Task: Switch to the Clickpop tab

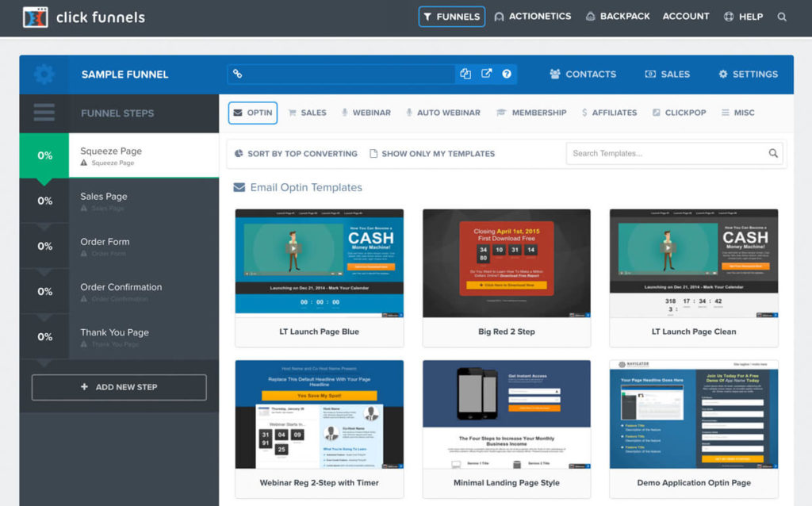Action: [679, 113]
